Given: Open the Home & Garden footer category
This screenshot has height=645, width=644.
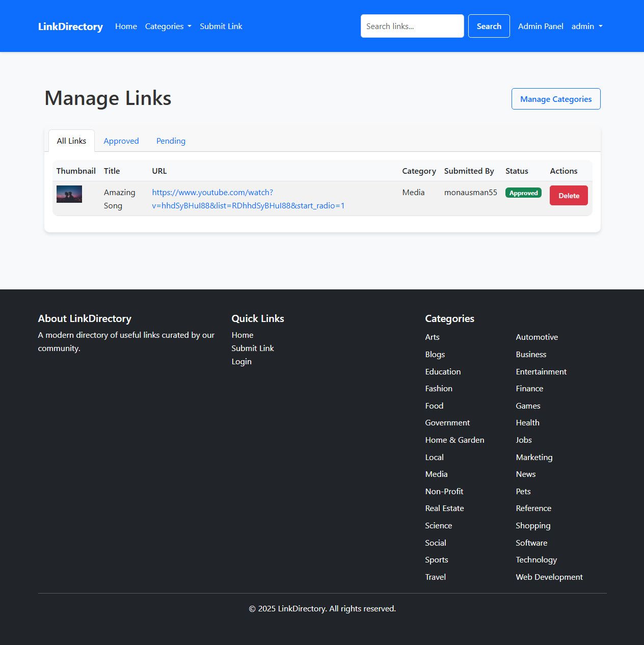Looking at the screenshot, I should click(x=455, y=440).
